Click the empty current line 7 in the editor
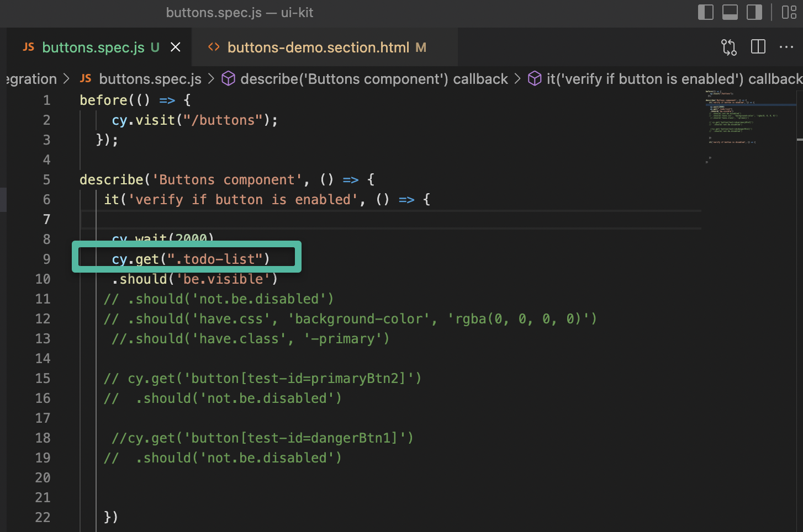803x532 pixels. pos(391,220)
